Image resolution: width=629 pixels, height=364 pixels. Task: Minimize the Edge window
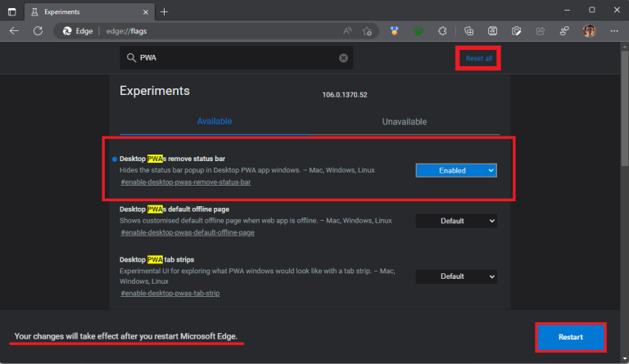click(x=567, y=10)
